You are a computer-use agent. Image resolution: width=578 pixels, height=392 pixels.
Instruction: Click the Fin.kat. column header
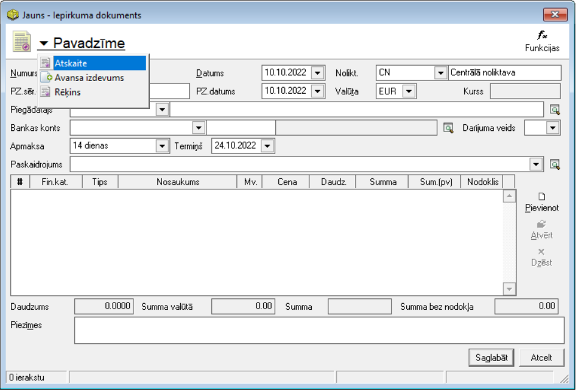click(55, 182)
